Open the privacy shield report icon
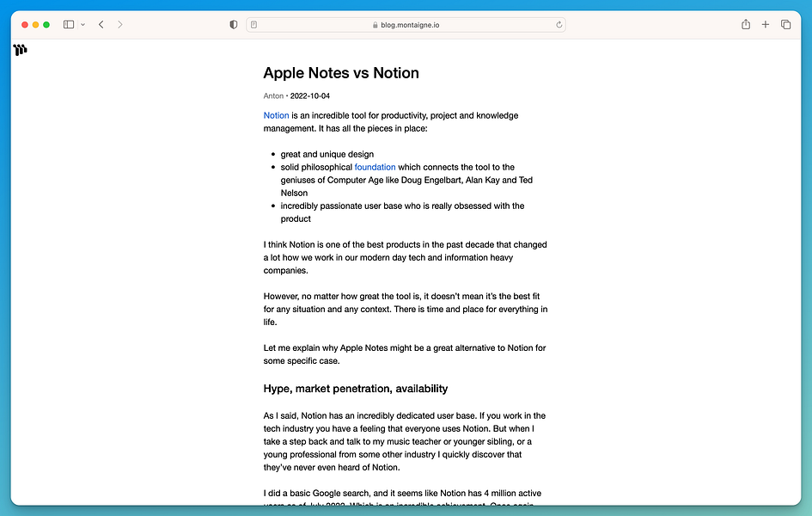812x516 pixels. pos(234,24)
